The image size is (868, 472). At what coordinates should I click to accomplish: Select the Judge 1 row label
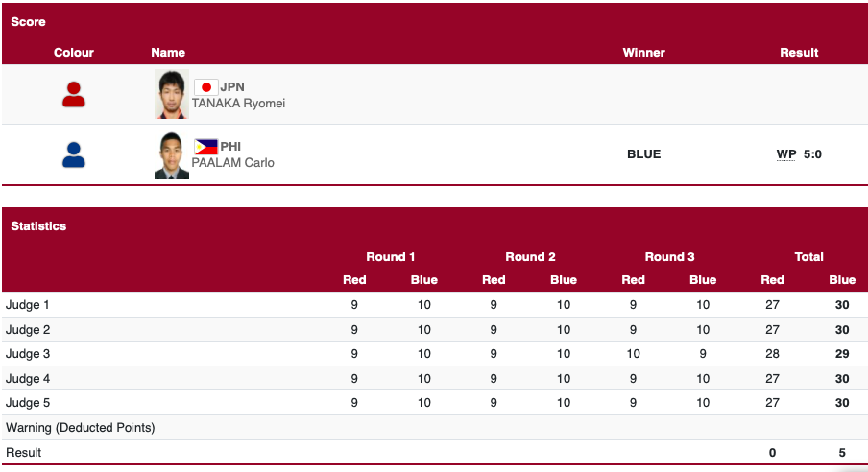click(x=28, y=305)
